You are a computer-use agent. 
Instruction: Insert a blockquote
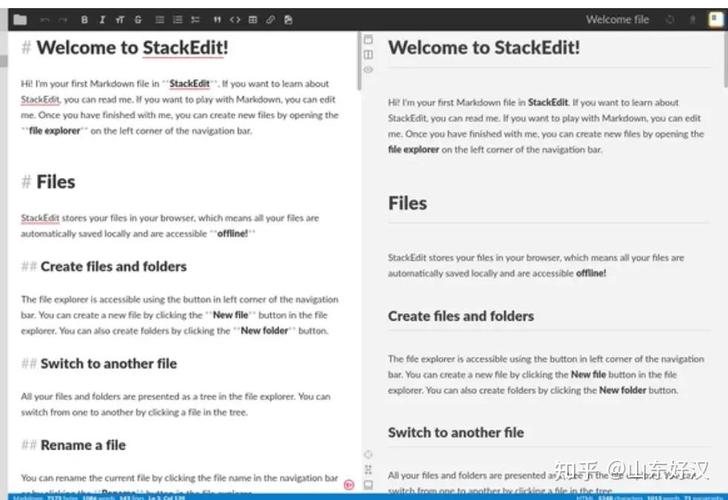(217, 19)
